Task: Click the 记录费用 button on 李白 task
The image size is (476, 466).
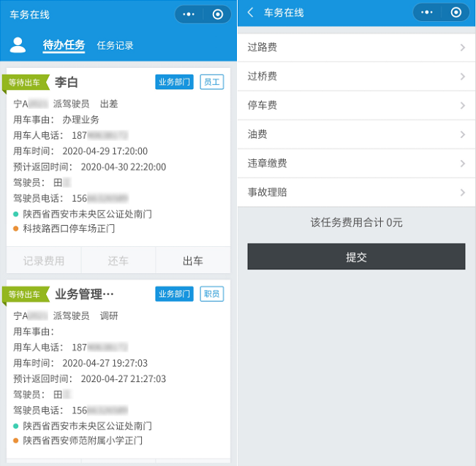Action: pos(44,261)
